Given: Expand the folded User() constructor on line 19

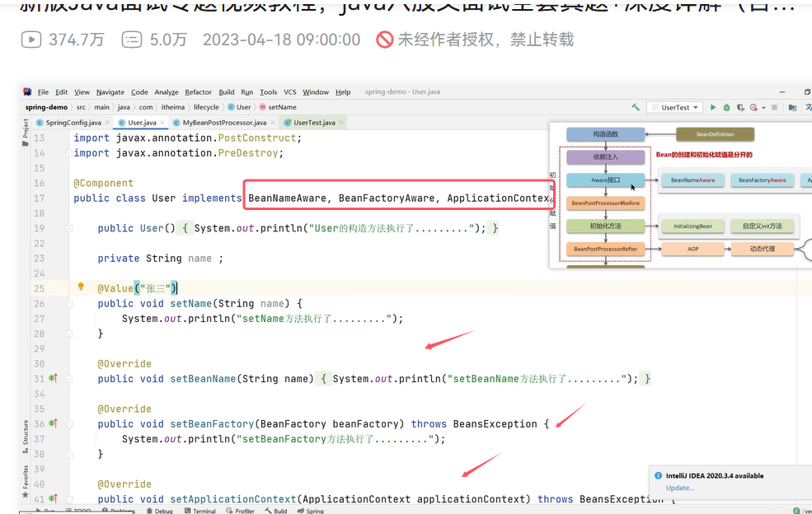Looking at the screenshot, I should 69,227.
